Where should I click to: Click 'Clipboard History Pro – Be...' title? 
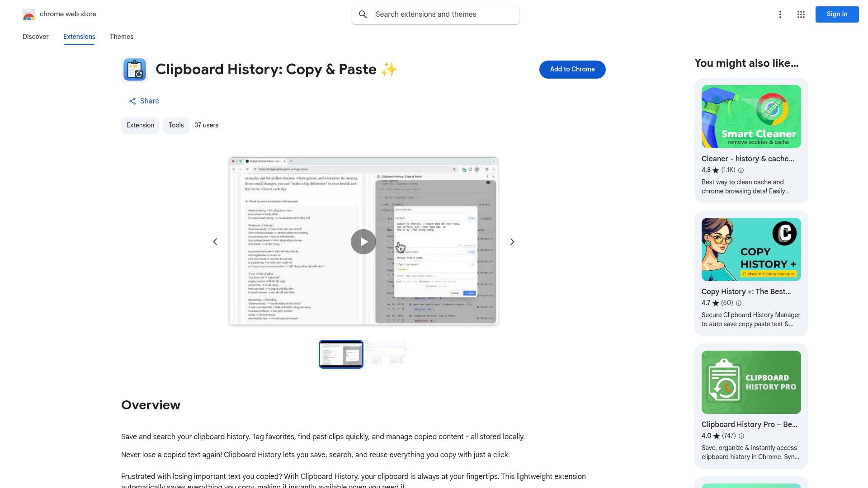(749, 425)
